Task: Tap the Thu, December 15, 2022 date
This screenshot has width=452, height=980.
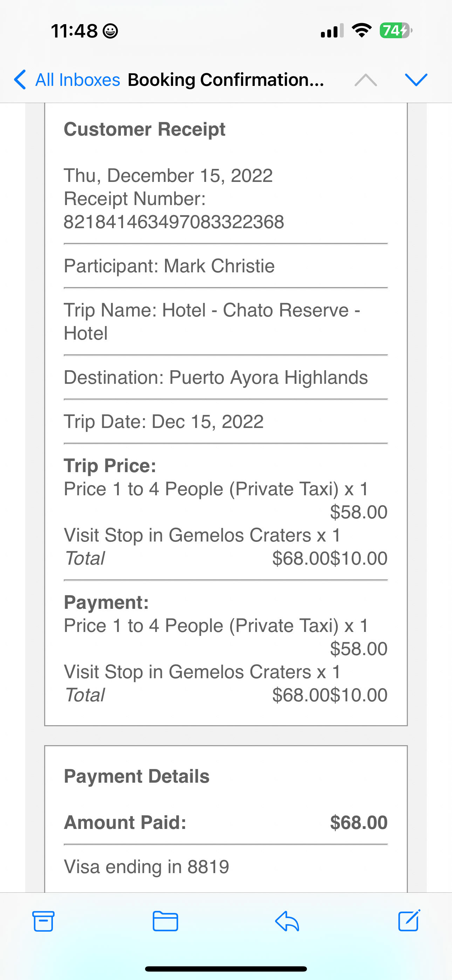Action: 168,176
